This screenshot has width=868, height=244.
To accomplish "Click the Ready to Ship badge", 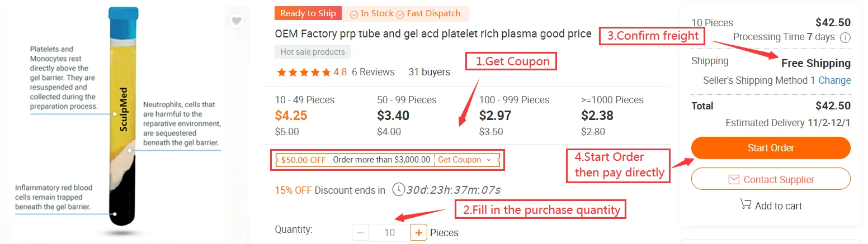I will tap(308, 13).
